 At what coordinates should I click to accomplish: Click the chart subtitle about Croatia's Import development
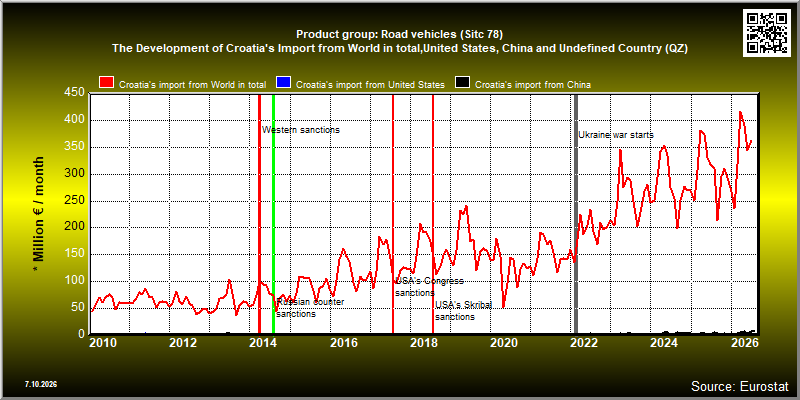click(399, 48)
